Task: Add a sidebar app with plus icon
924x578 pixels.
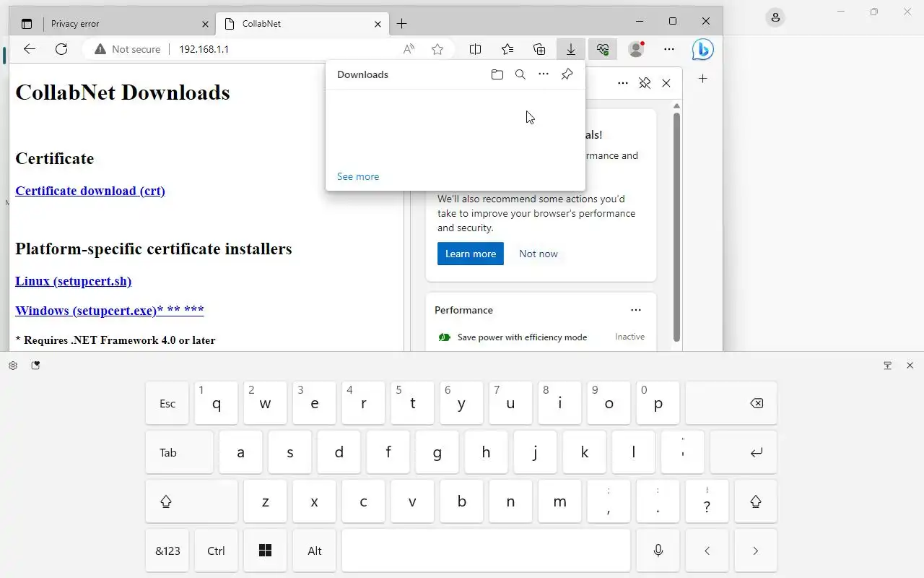Action: pos(703,78)
